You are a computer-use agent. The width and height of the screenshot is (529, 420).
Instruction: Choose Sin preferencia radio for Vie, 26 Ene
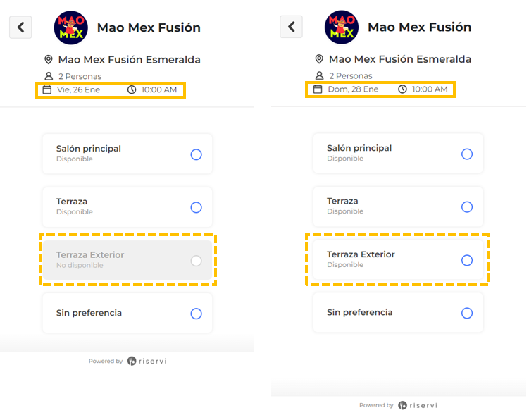point(196,314)
